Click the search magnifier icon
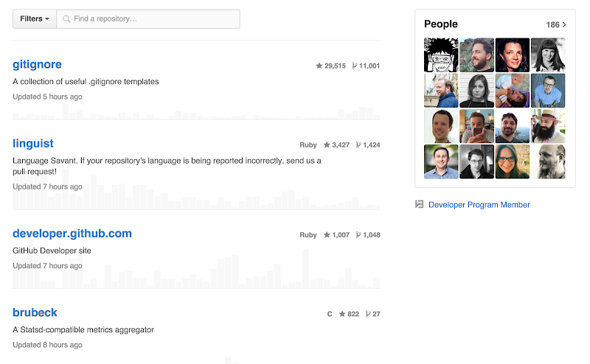590x364 pixels. [66, 19]
